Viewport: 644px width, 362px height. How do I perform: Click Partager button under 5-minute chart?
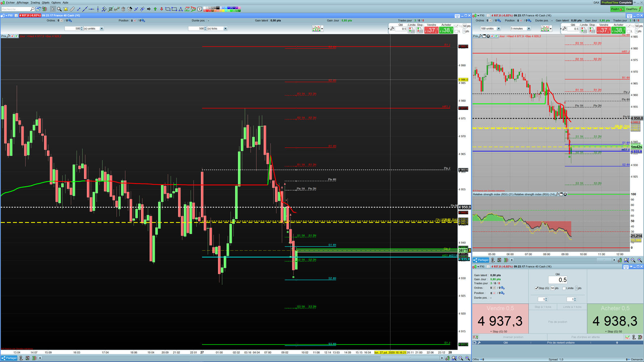tap(481, 260)
